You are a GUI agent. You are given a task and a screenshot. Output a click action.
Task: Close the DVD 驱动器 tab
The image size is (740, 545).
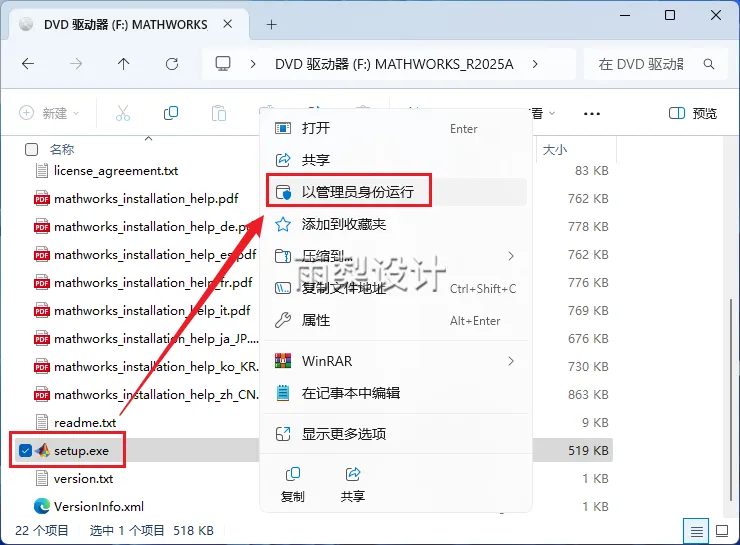[227, 24]
